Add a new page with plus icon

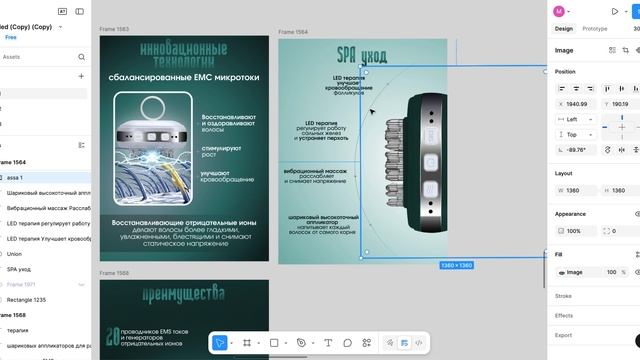pyautogui.click(x=81, y=76)
